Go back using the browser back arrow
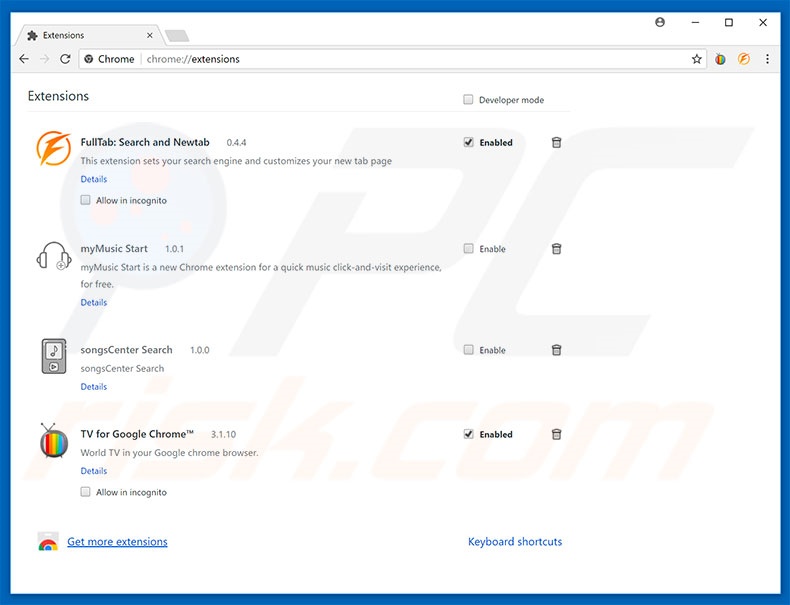The width and height of the screenshot is (790, 605). pos(24,59)
